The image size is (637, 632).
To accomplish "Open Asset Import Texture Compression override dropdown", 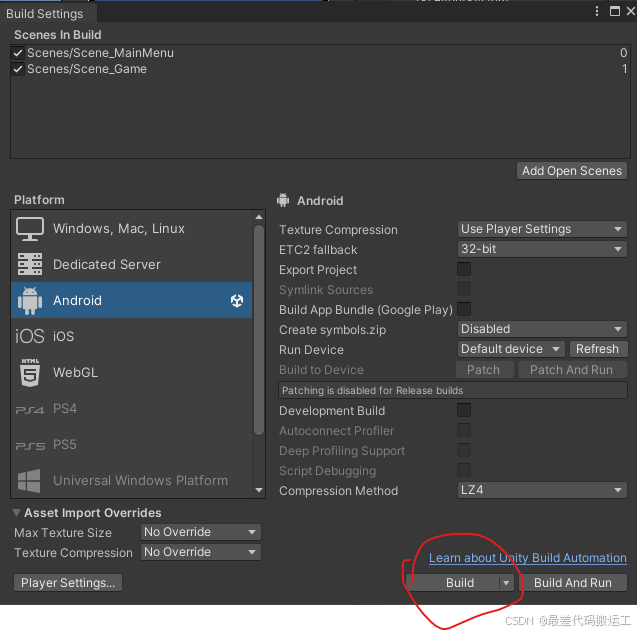I will pyautogui.click(x=201, y=552).
